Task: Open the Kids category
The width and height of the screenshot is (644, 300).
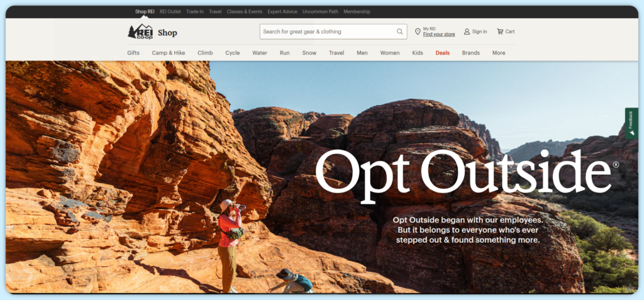Action: coord(418,53)
